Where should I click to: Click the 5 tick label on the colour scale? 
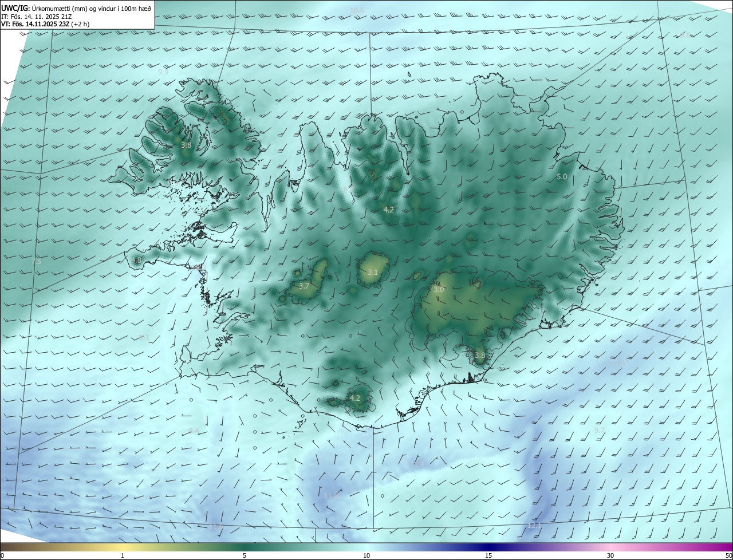[x=245, y=555]
